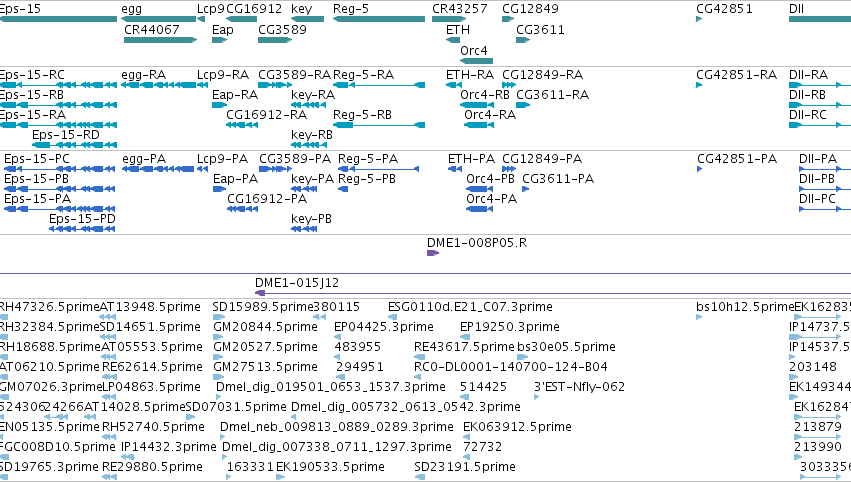Select the ETH-RA transcript
Viewport: 851px width, 482px height.
pyautogui.click(x=454, y=85)
